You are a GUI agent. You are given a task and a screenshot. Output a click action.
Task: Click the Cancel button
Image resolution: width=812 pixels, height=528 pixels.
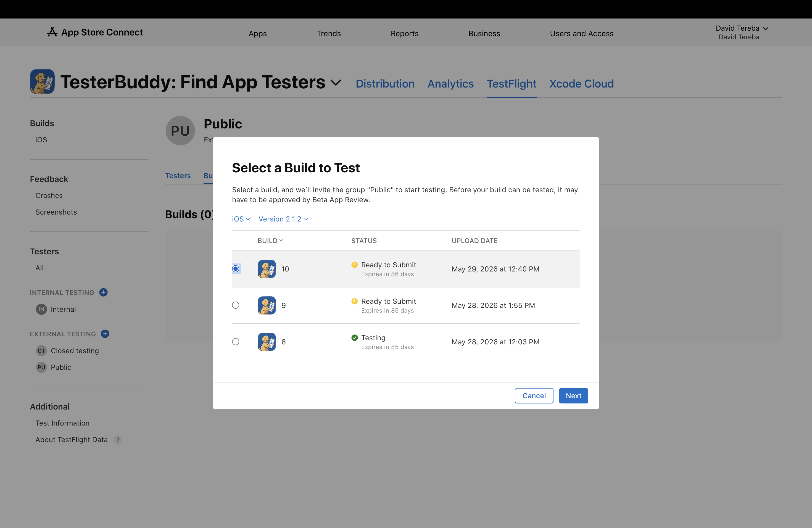coord(534,396)
